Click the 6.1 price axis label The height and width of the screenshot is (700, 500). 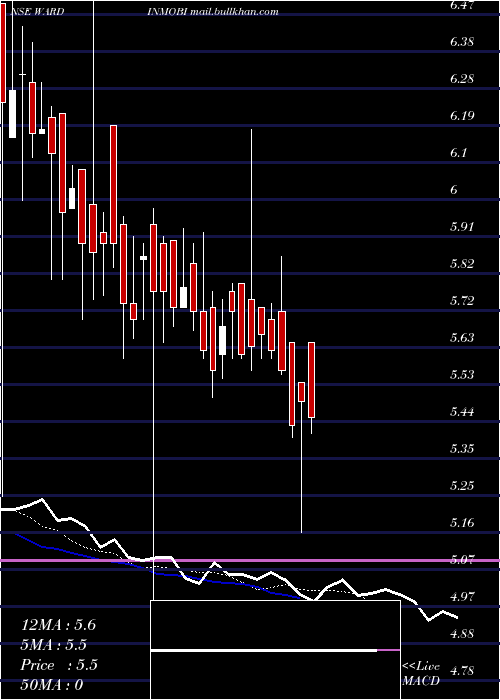point(458,154)
